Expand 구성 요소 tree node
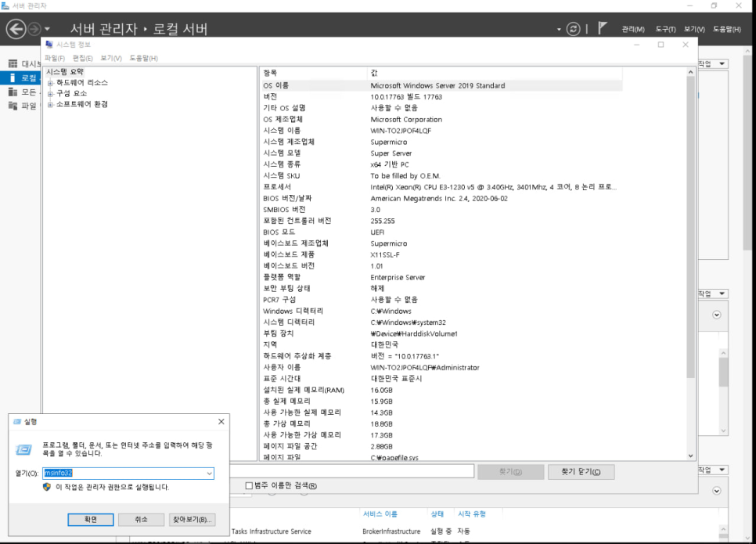The width and height of the screenshot is (756, 544). click(x=50, y=94)
